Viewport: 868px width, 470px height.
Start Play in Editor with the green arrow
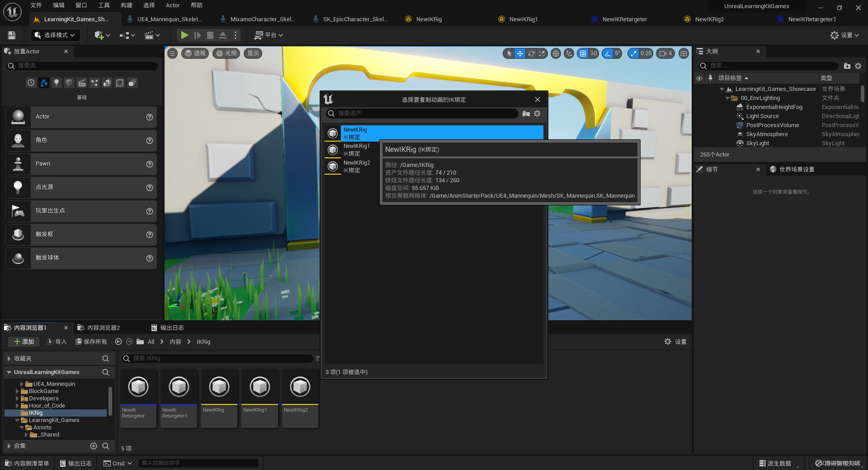click(184, 35)
